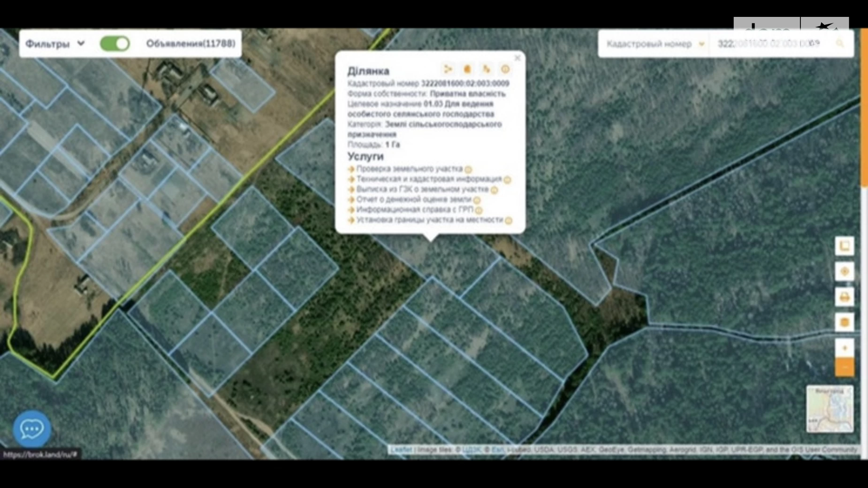Click the locate me target icon

(x=845, y=271)
